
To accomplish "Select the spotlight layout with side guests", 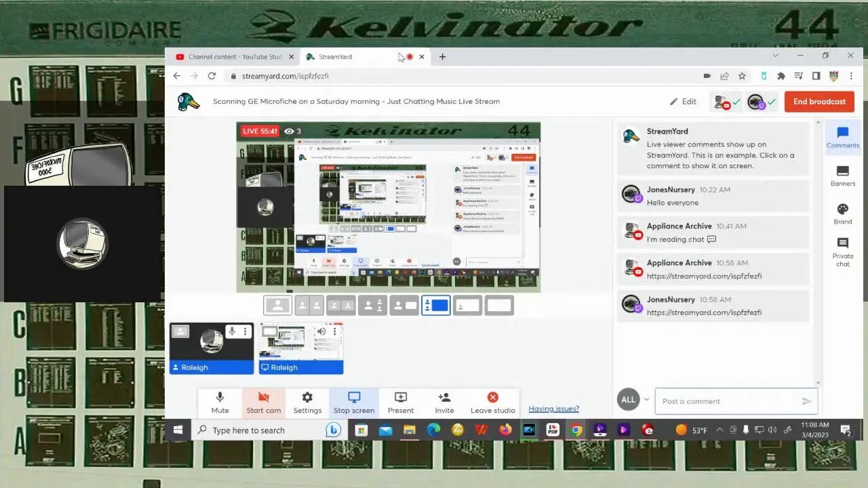I will click(372, 306).
